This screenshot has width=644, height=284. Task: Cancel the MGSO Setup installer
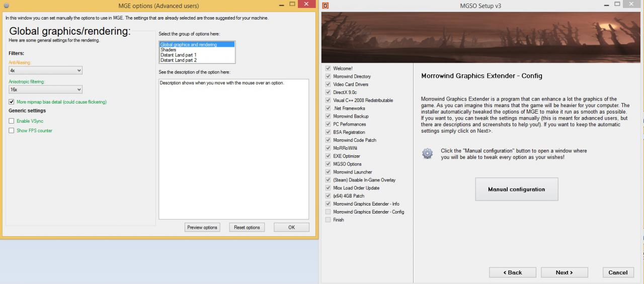pos(618,272)
